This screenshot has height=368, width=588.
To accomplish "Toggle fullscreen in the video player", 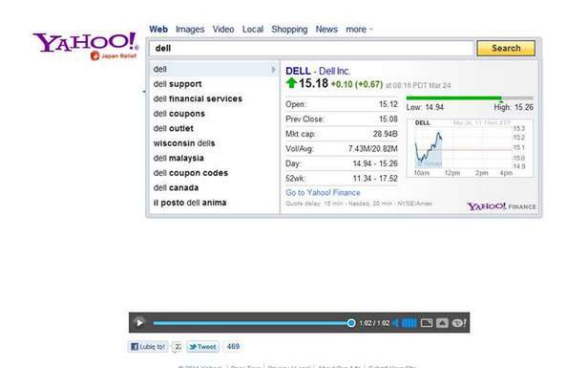I will 427,323.
